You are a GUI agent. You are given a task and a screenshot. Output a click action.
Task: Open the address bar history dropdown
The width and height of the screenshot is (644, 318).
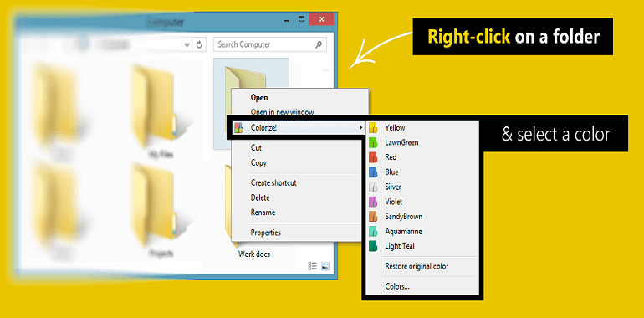click(x=187, y=45)
